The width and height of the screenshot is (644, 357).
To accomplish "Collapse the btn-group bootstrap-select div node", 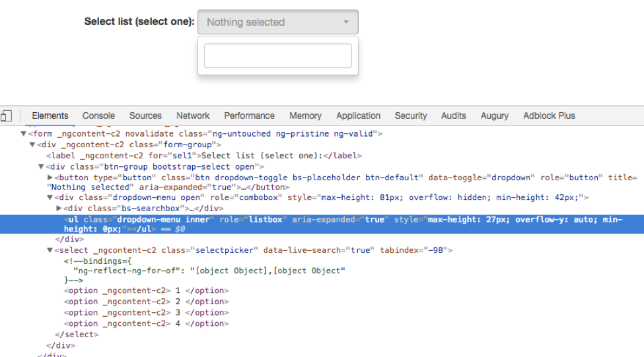I will coord(41,167).
